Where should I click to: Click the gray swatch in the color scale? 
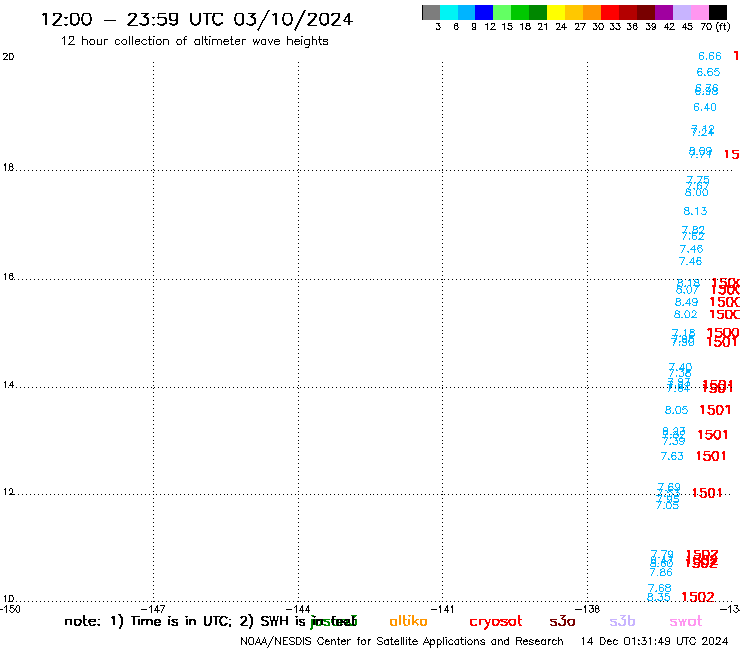[x=431, y=12]
